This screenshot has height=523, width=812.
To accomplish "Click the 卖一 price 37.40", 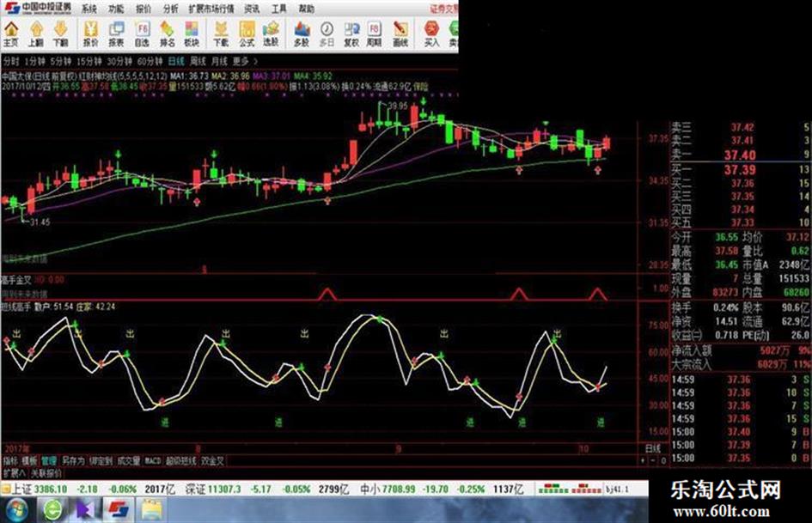I will pyautogui.click(x=740, y=155).
